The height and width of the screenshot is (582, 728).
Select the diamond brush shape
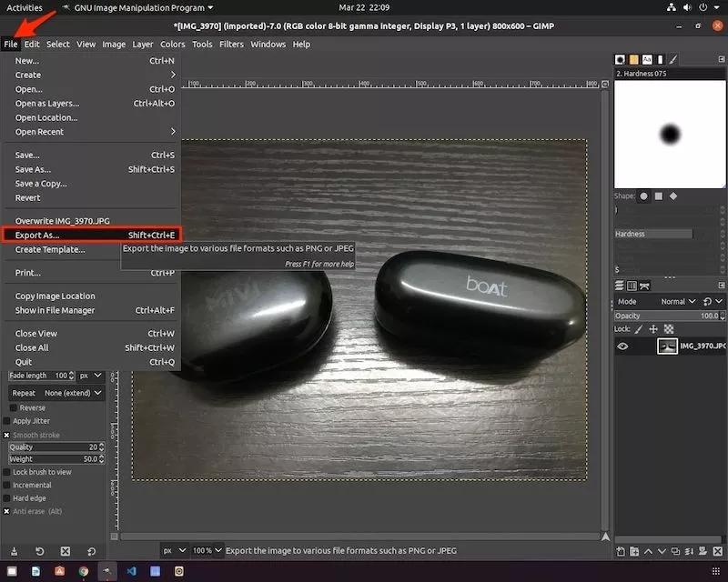click(673, 196)
